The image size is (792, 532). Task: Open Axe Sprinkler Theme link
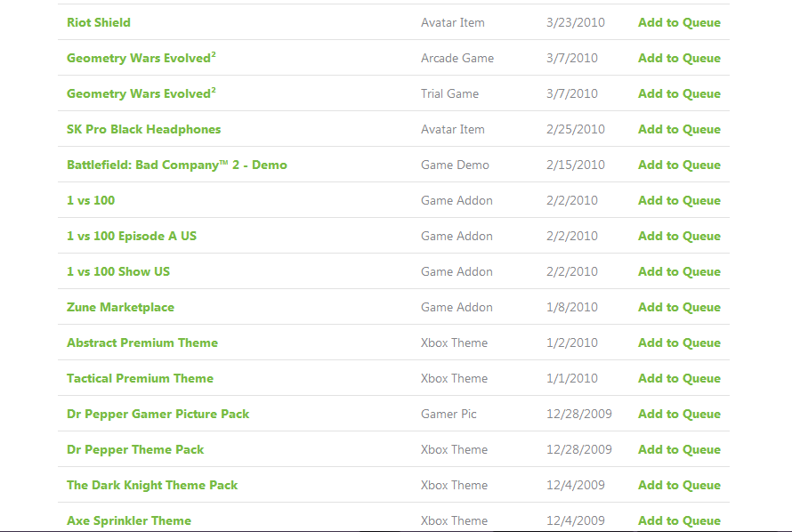point(129,521)
